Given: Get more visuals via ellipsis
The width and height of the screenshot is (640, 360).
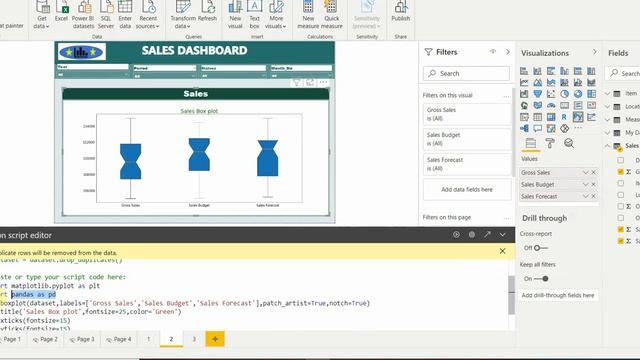Looking at the screenshot, I should point(578,128).
